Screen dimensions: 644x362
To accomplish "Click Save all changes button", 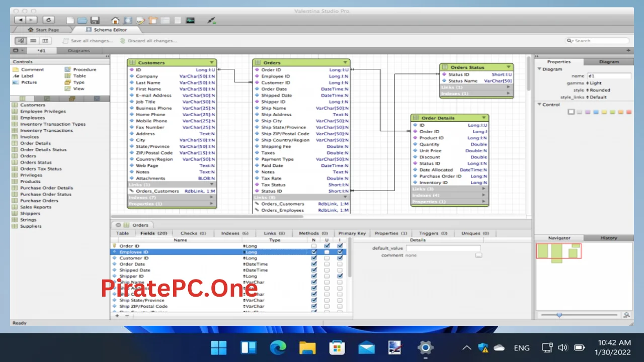I will click(88, 41).
